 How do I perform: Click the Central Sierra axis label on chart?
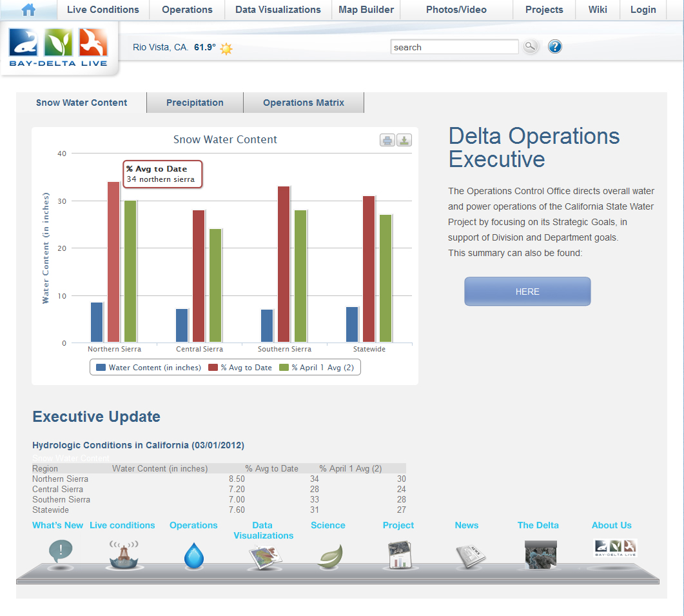pos(199,349)
